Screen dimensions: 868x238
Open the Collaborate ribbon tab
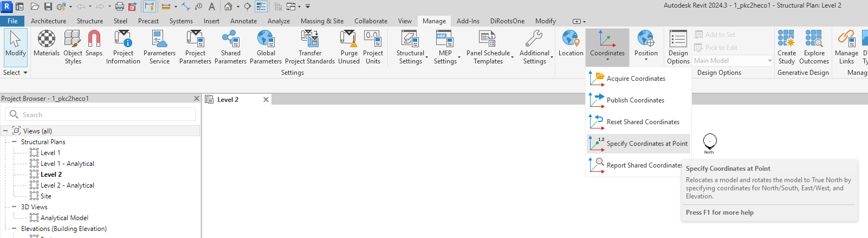[x=371, y=21]
